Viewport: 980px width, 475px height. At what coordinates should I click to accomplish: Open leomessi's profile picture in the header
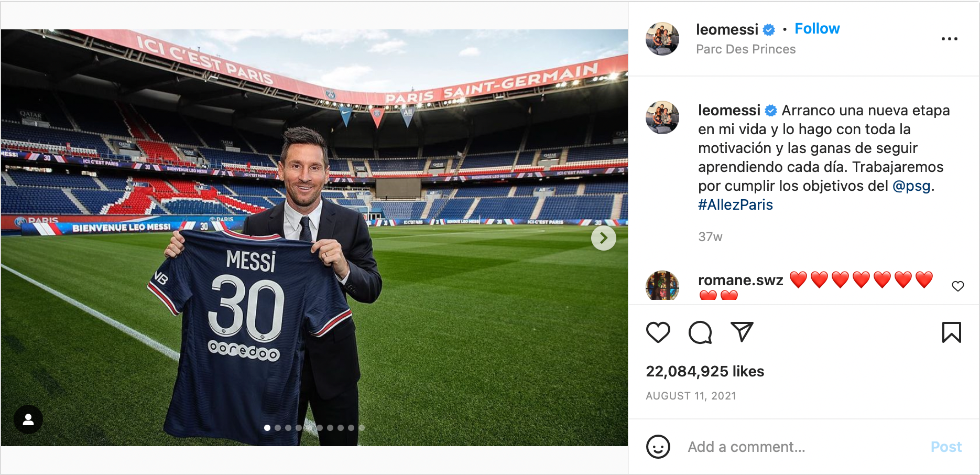662,38
